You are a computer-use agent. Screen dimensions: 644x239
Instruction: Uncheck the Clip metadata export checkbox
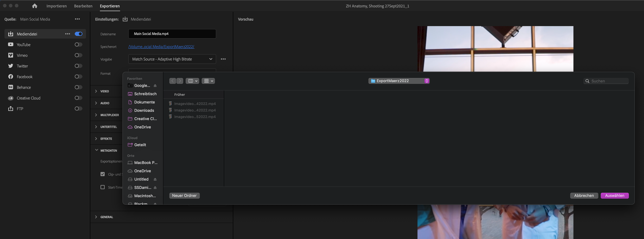click(x=102, y=174)
